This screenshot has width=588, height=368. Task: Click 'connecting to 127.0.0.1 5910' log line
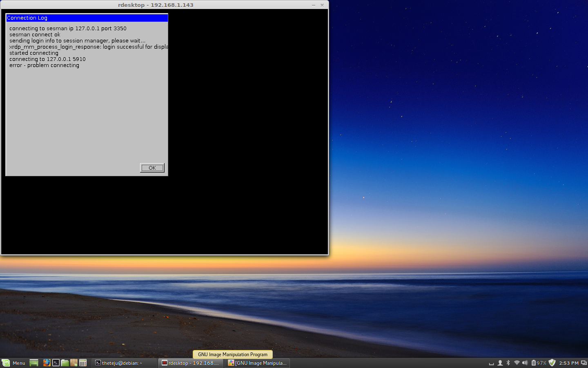point(47,59)
